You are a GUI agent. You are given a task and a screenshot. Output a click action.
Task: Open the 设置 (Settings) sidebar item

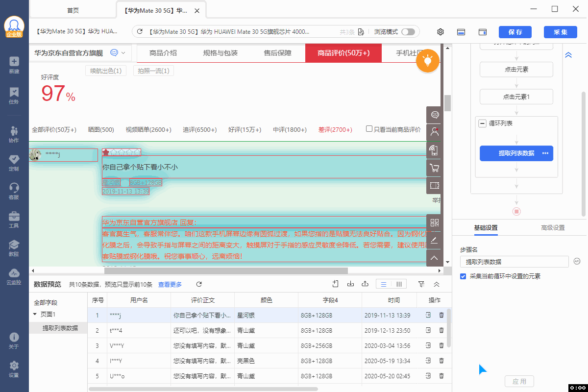pyautogui.click(x=14, y=369)
